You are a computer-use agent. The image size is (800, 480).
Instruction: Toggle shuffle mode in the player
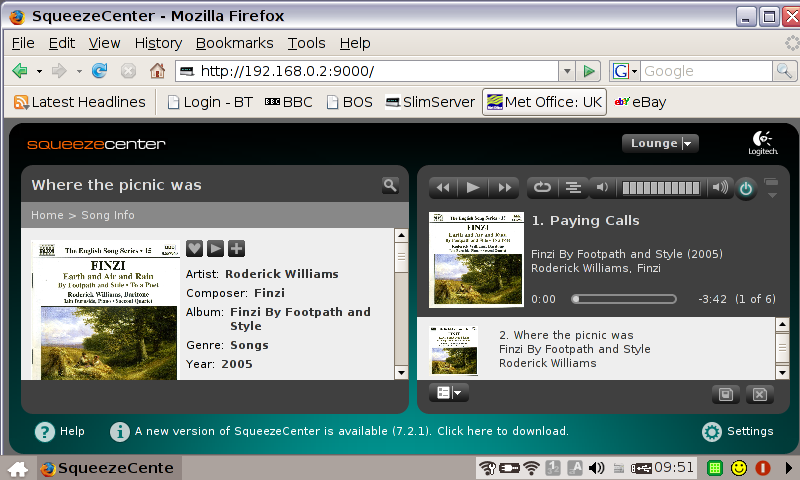[x=572, y=187]
